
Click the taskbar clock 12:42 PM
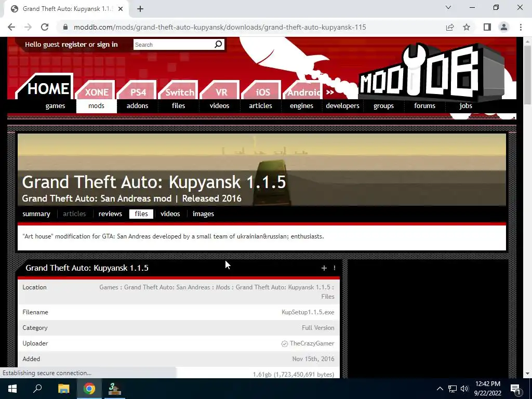coord(487,384)
